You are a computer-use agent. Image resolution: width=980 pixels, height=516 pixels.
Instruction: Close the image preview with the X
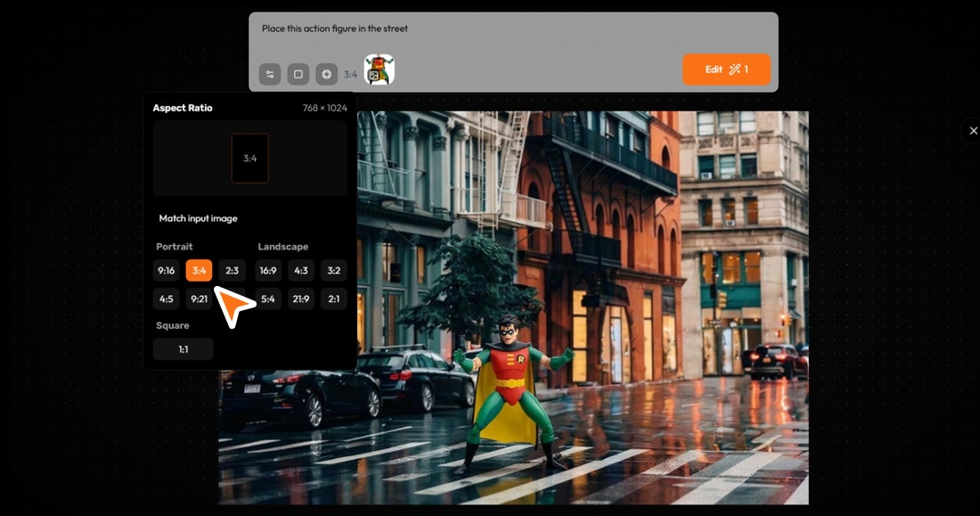tap(973, 131)
